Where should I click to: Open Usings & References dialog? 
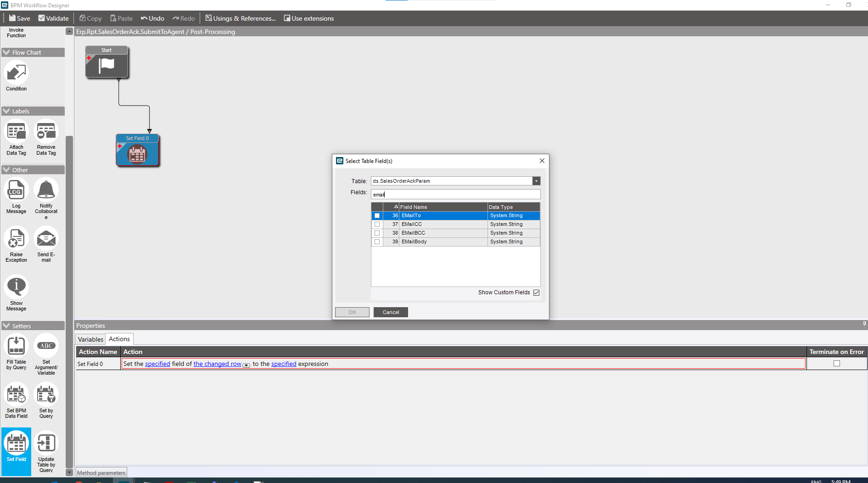click(241, 18)
